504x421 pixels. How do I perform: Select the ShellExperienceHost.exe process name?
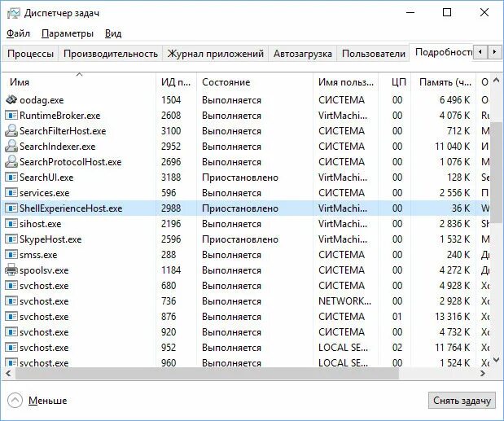(x=71, y=208)
